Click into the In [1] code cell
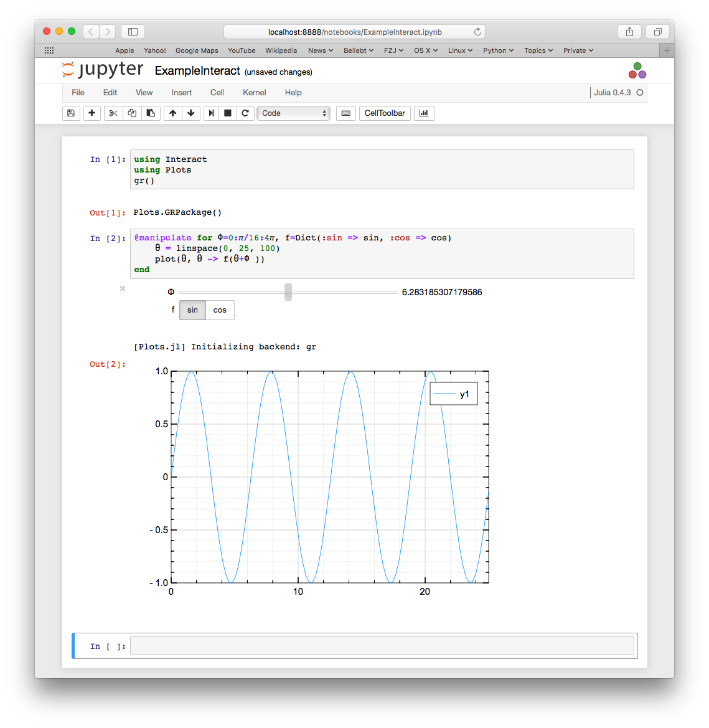709x728 pixels. 382,169
